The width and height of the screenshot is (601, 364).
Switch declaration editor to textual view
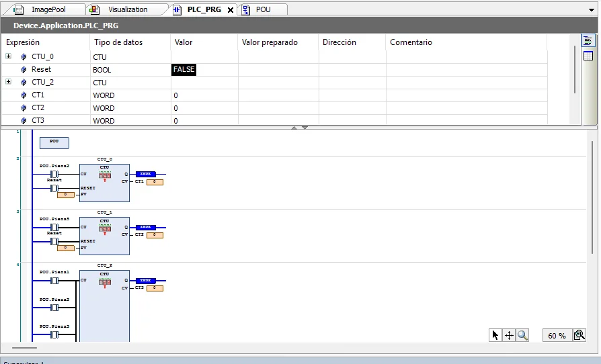coord(588,42)
